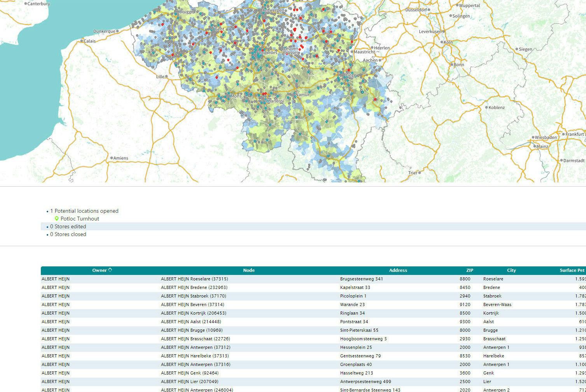Image resolution: width=586 pixels, height=392 pixels.
Task: Click the ALBERT HEIJN Genk (92464) node link
Action: [190, 373]
